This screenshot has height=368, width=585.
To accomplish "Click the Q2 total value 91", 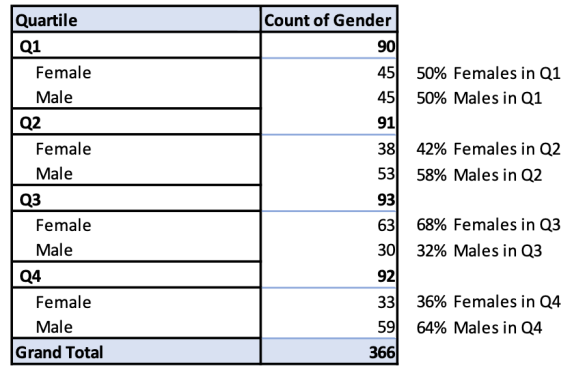I will click(386, 123).
